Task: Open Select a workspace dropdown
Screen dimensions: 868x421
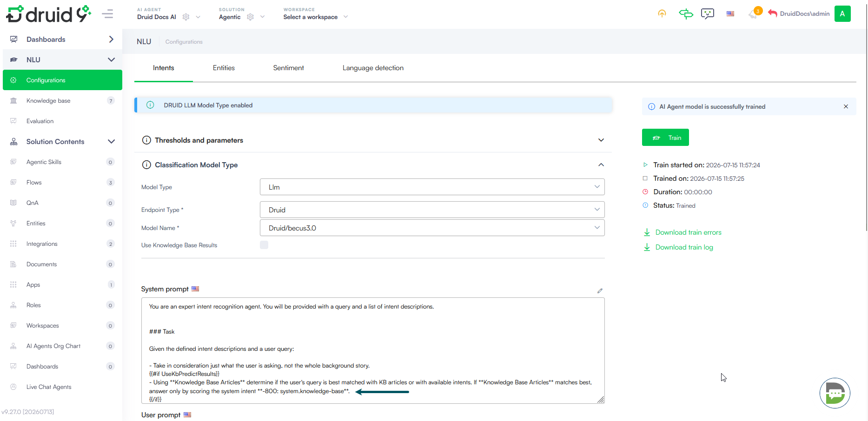Action: pos(315,17)
